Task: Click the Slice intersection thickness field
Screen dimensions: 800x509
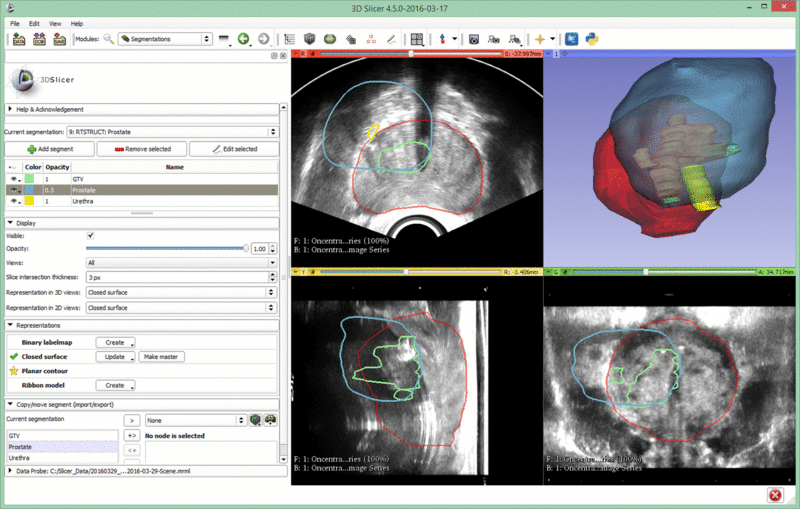Action: click(181, 277)
